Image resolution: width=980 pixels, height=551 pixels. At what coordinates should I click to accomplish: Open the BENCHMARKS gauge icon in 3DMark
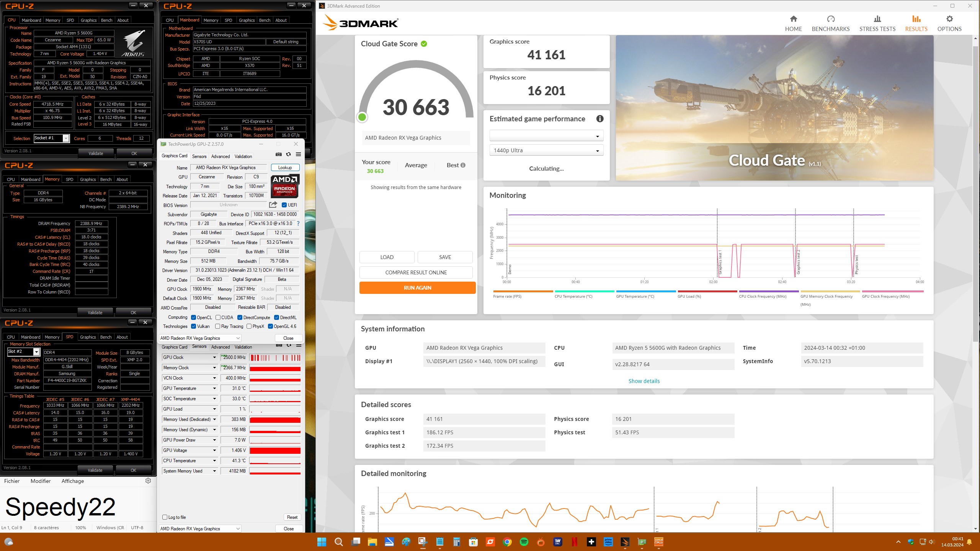tap(830, 19)
